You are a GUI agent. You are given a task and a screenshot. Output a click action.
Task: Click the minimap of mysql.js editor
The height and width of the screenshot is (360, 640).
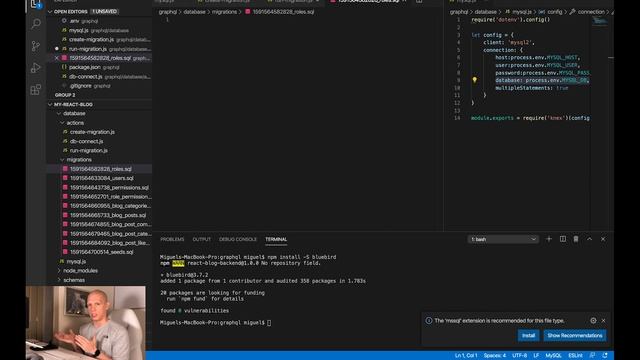(600, 21)
